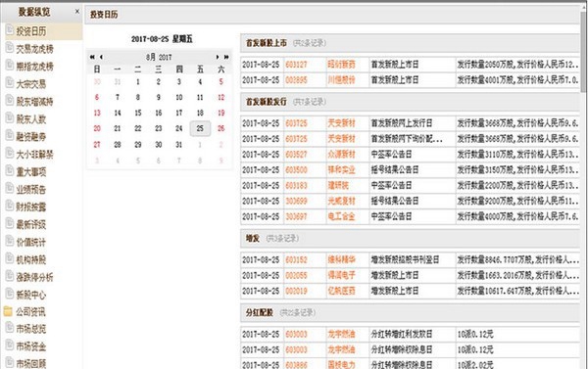Click the 分红配股 section header
This screenshot has height=369, width=588.
coord(411,312)
